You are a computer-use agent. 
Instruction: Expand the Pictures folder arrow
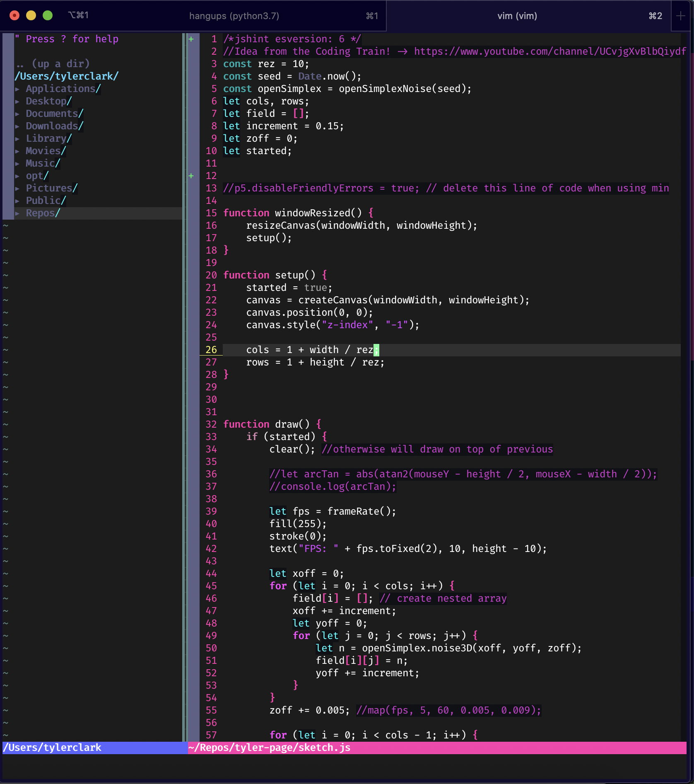point(17,188)
